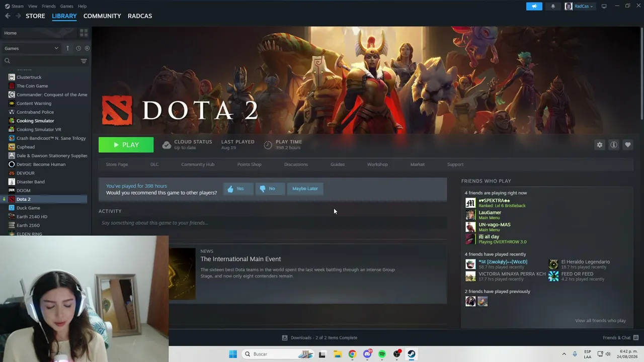Switch library to collections grid view
Screen dimensions: 644x362
(x=84, y=33)
